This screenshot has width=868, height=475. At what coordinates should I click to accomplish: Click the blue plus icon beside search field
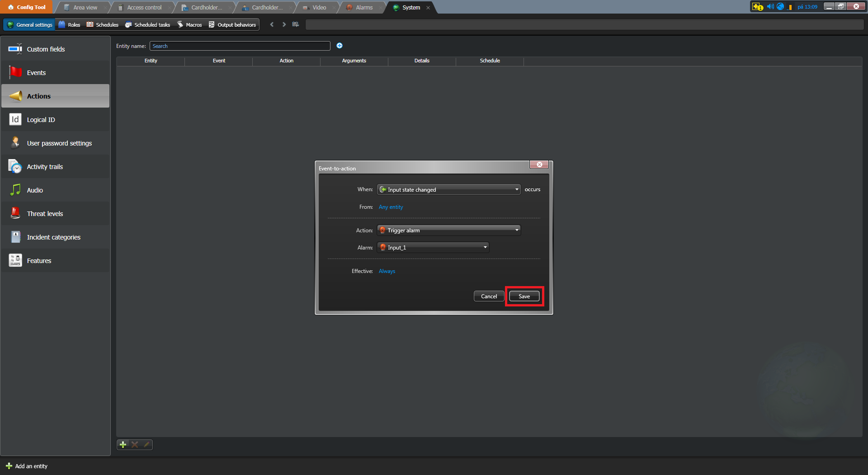340,46
